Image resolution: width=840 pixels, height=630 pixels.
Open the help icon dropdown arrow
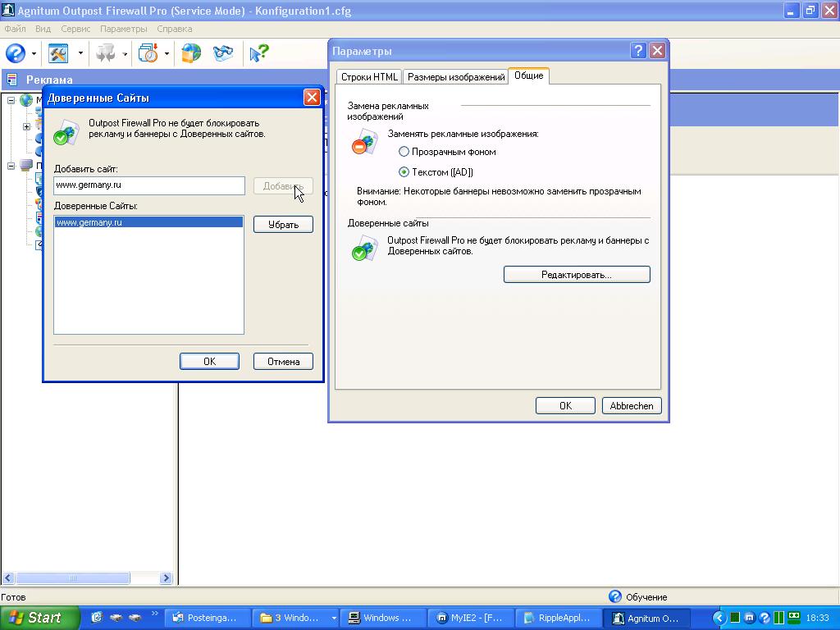34,53
